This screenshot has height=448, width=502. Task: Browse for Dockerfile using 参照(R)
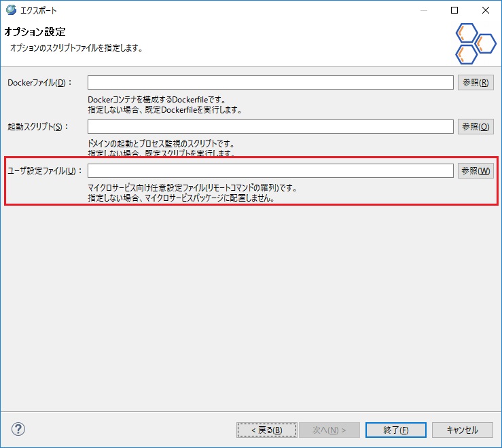(476, 83)
